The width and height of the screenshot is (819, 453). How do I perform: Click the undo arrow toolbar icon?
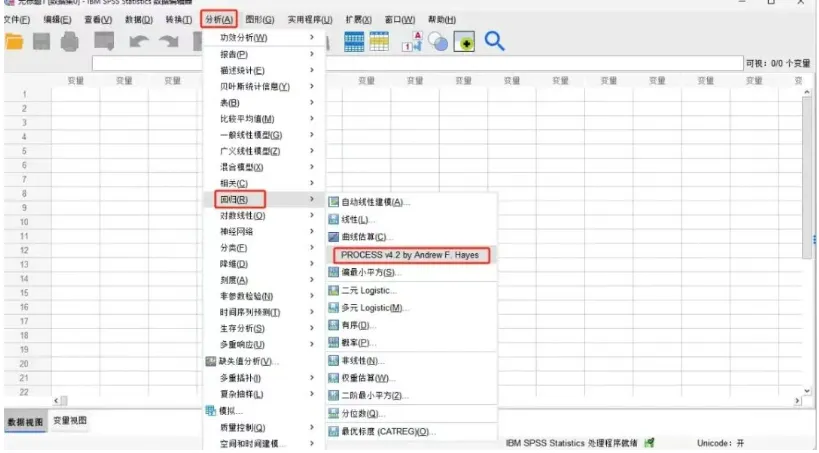[x=139, y=41]
